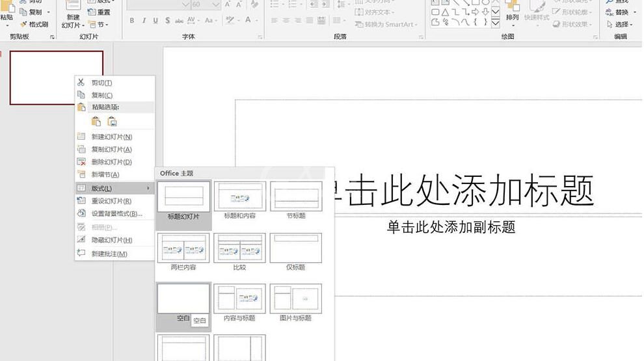Viewport: 644px width, 361px height.
Task: Center-align text in the paragraph group
Action: click(x=286, y=20)
